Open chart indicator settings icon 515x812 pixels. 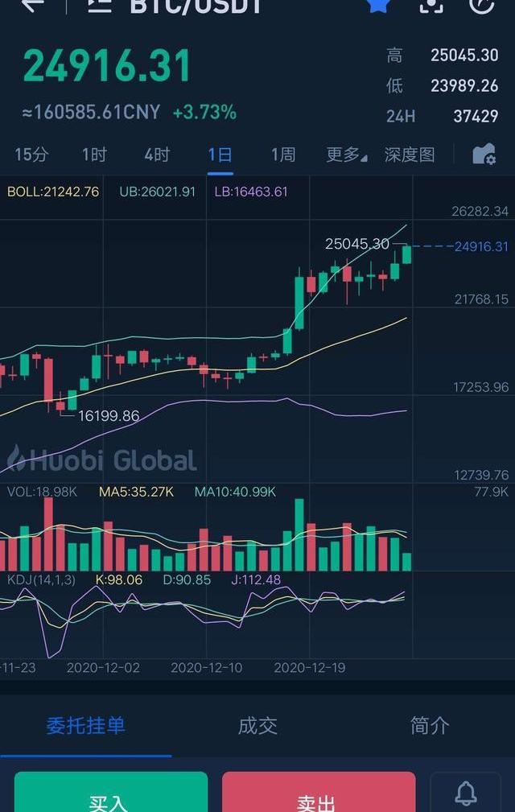[x=484, y=155]
